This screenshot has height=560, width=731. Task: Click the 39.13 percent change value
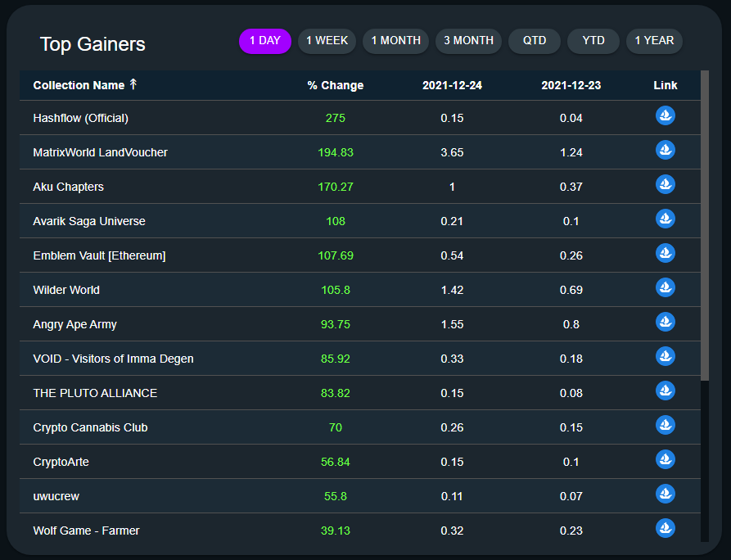pos(336,531)
